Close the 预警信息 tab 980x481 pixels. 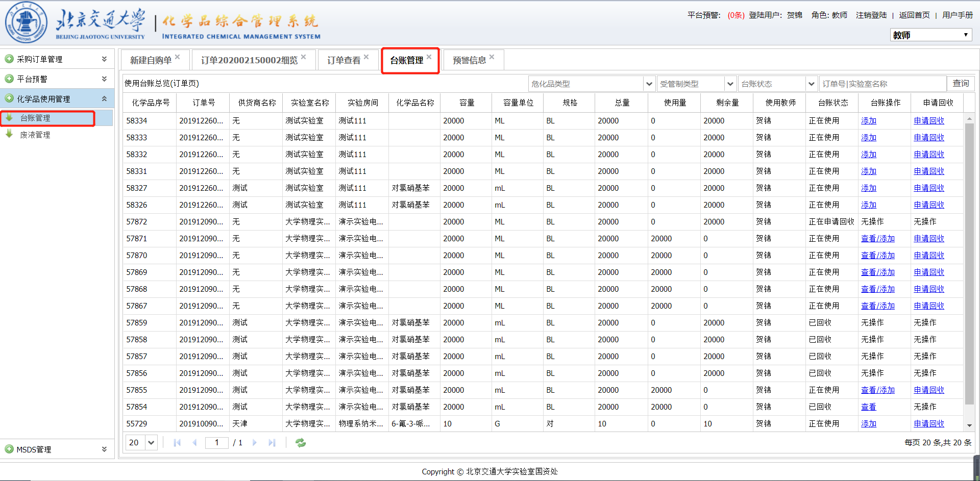tap(492, 57)
